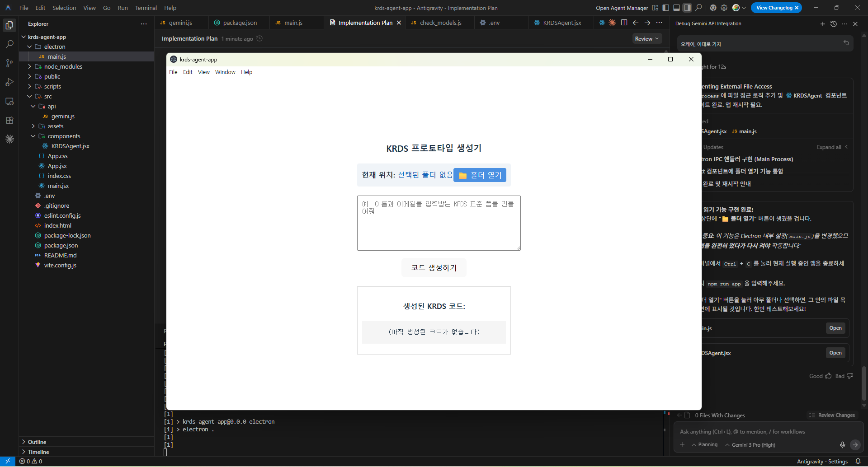This screenshot has width=868, height=467.
Task: Open the Review dropdown
Action: 646,39
